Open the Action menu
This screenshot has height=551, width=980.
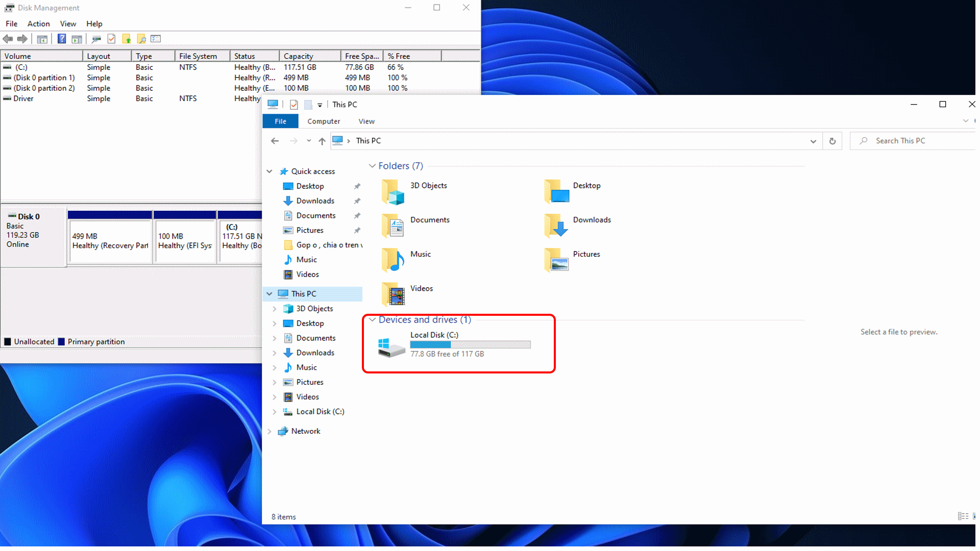click(x=38, y=23)
